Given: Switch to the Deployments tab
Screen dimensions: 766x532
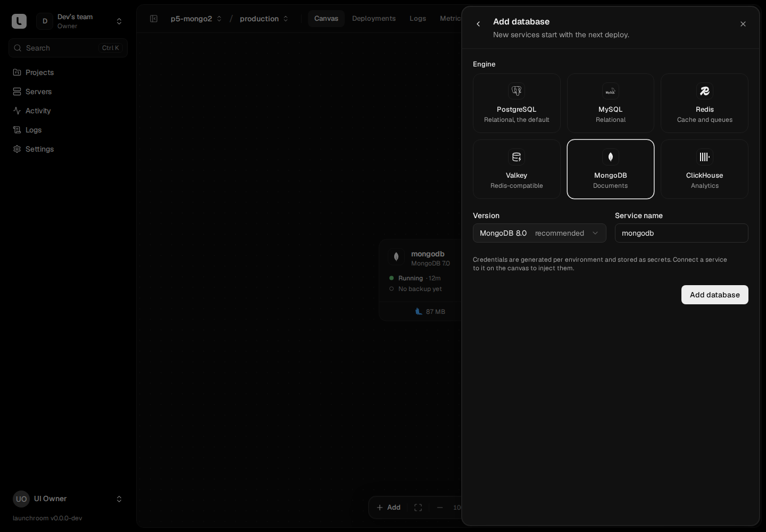Looking at the screenshot, I should (x=374, y=19).
